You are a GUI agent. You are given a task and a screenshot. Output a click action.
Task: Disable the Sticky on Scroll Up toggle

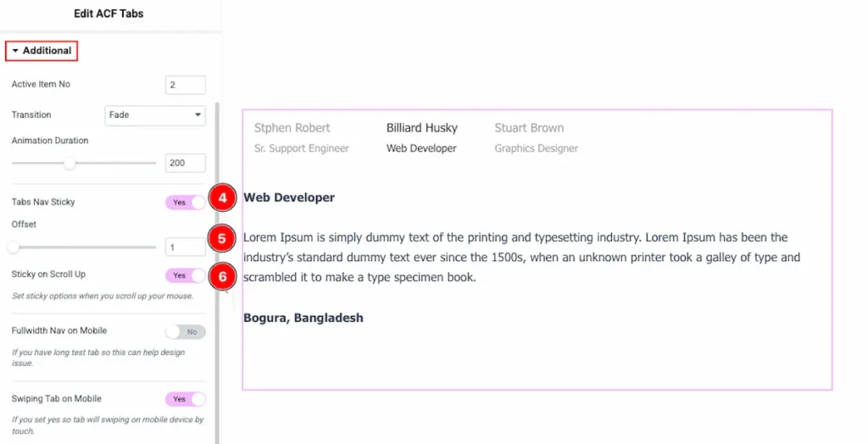[186, 275]
